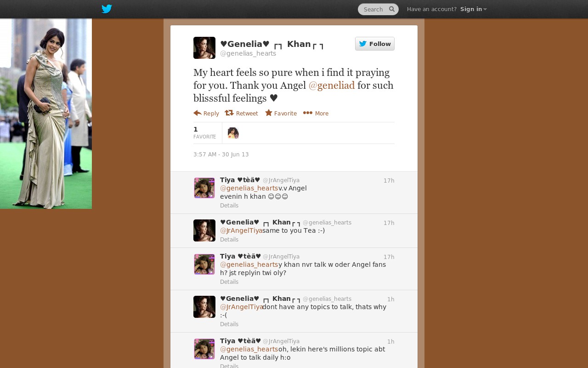Image resolution: width=588 pixels, height=368 pixels.
Task: Retweet the main tweet
Action: tap(241, 113)
